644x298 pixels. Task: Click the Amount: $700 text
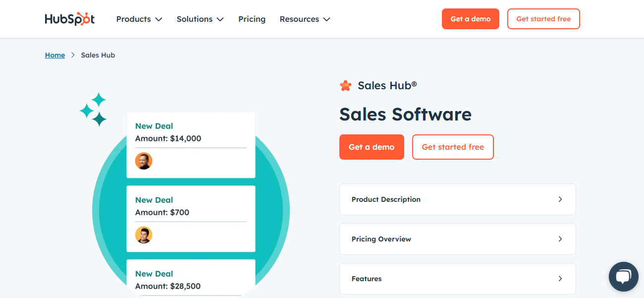[162, 212]
